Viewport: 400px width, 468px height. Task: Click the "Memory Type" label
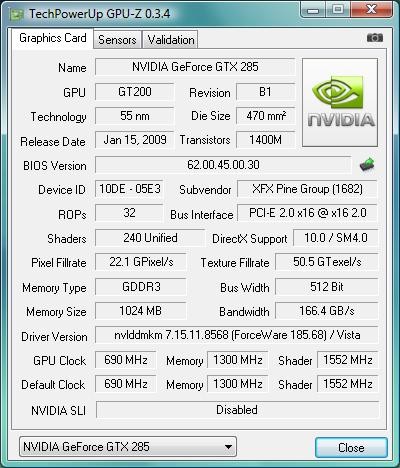click(54, 288)
